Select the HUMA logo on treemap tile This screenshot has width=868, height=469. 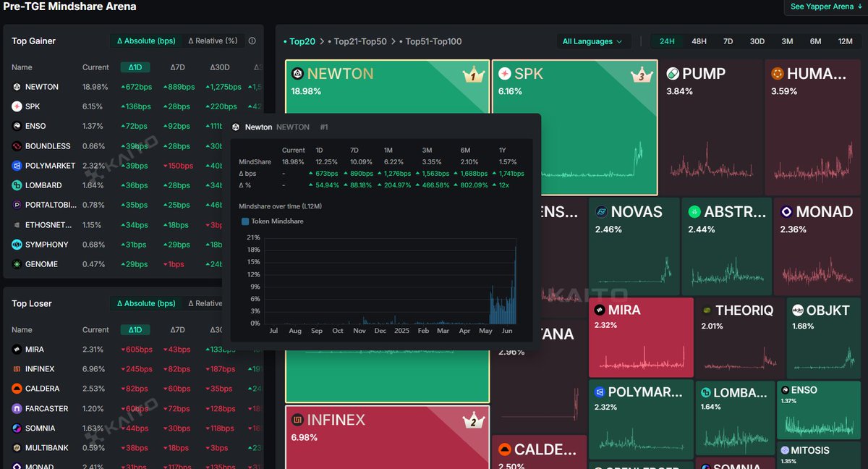click(x=778, y=73)
